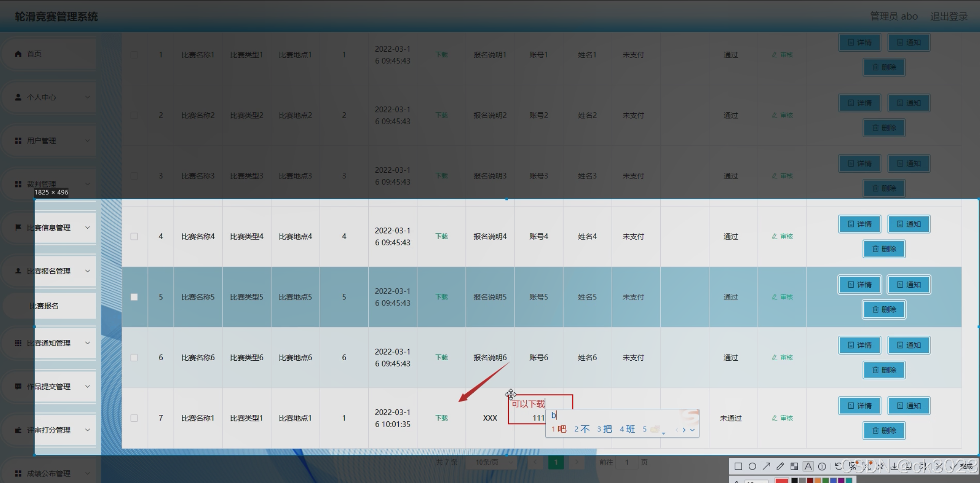Select the rectangle annotation tool
This screenshot has height=483, width=980.
(738, 467)
